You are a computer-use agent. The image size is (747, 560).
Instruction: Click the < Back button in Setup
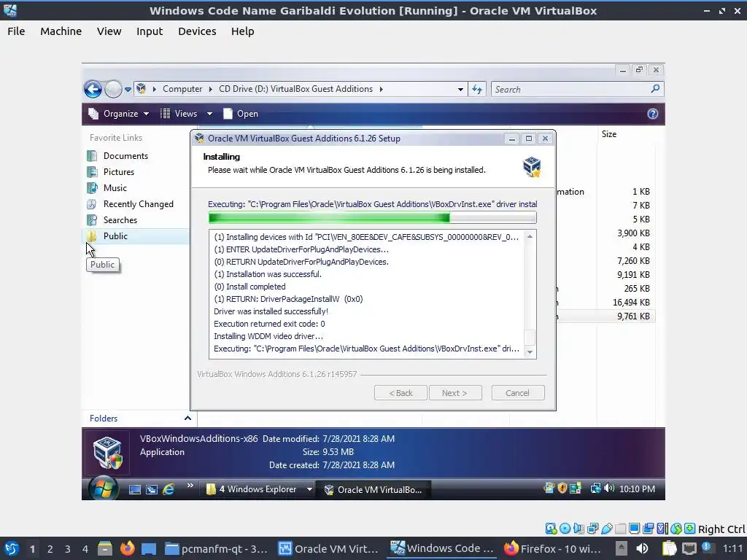coord(400,393)
